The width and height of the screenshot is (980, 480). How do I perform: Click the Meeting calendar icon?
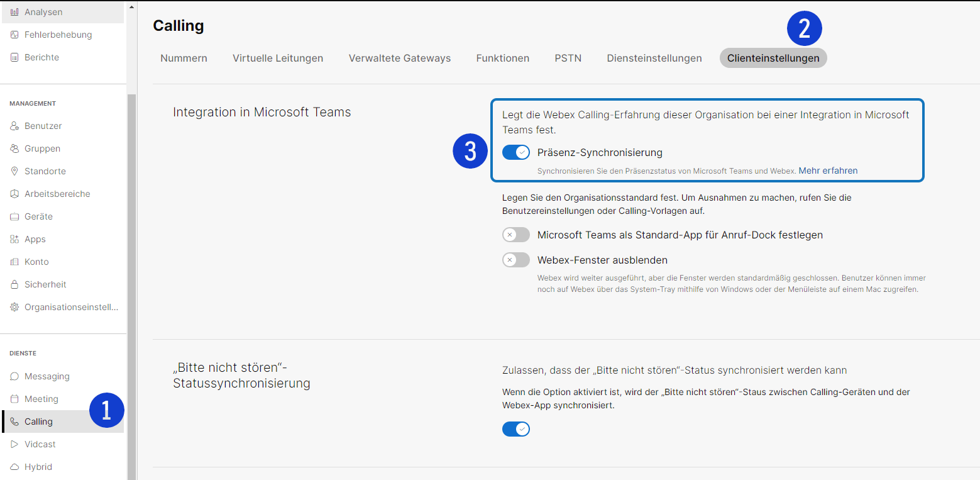(x=14, y=399)
